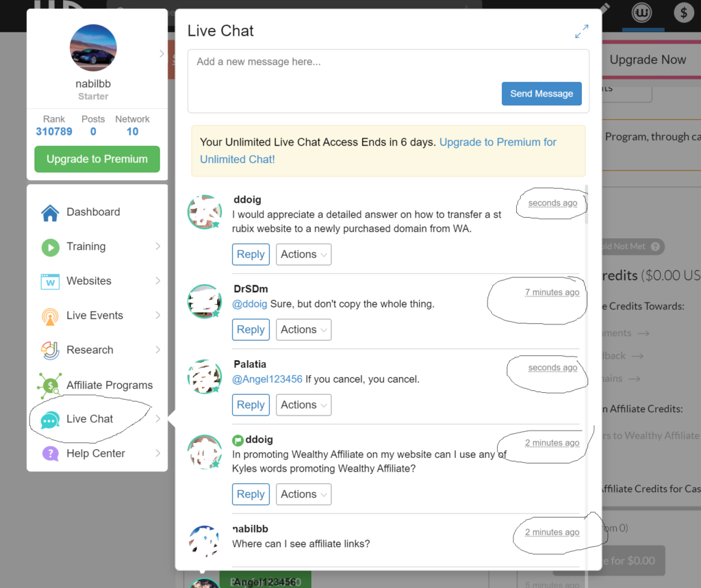
Task: Open Help Center menu item
Action: coord(97,453)
